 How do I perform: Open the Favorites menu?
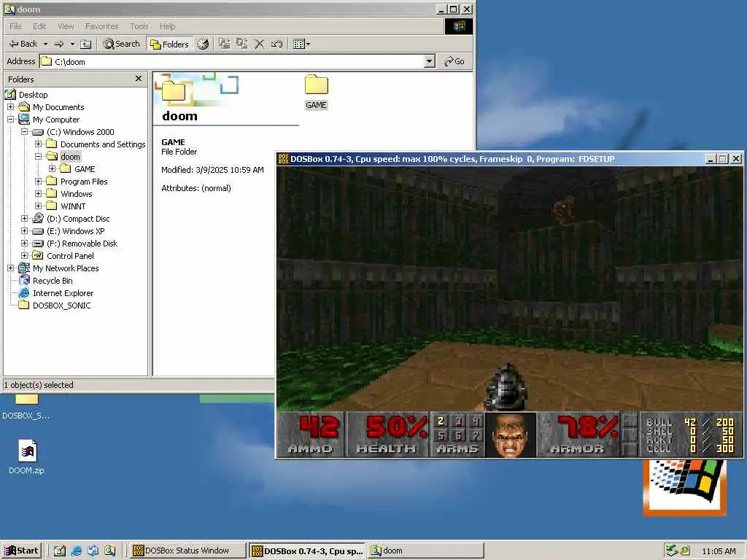pos(101,26)
